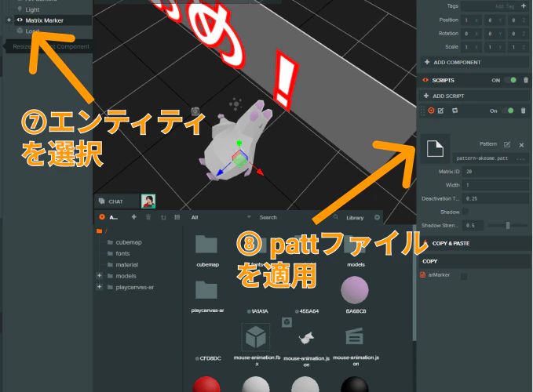Expand the playcanvas-ar folder in tree
This screenshot has height=392, width=533.
coord(99,287)
